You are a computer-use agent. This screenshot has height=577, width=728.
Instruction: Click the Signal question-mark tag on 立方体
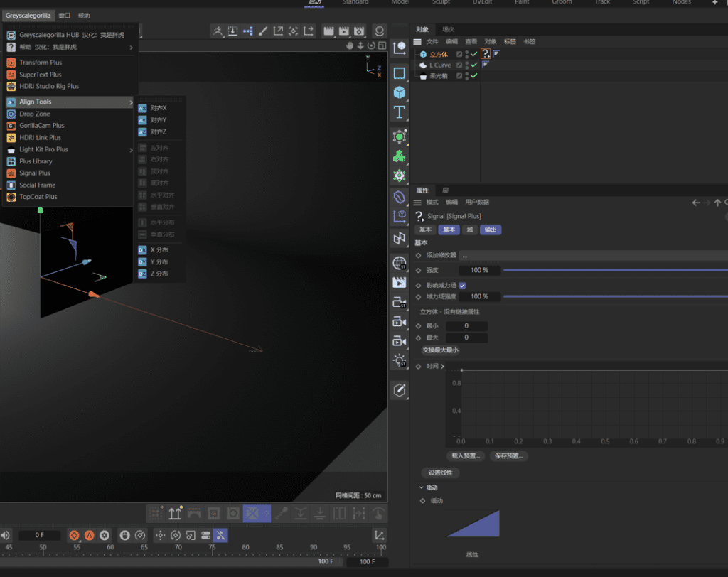coord(486,54)
